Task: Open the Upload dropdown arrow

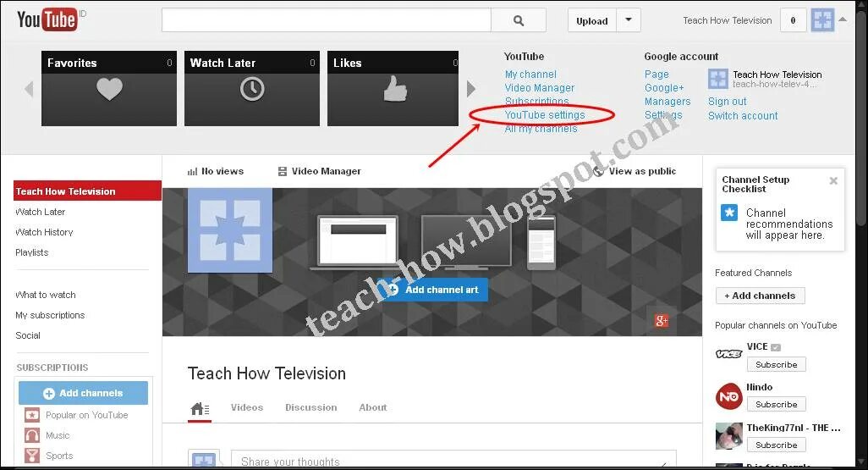Action: pyautogui.click(x=629, y=20)
